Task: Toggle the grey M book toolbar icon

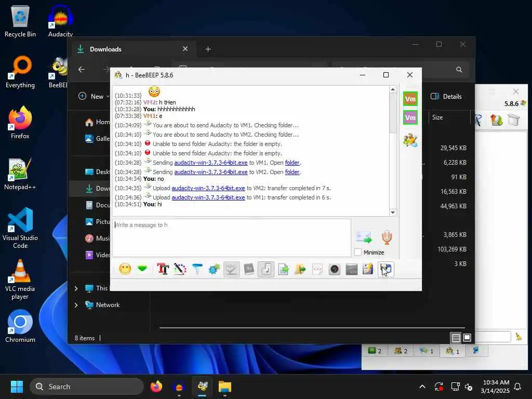Action: point(249,270)
